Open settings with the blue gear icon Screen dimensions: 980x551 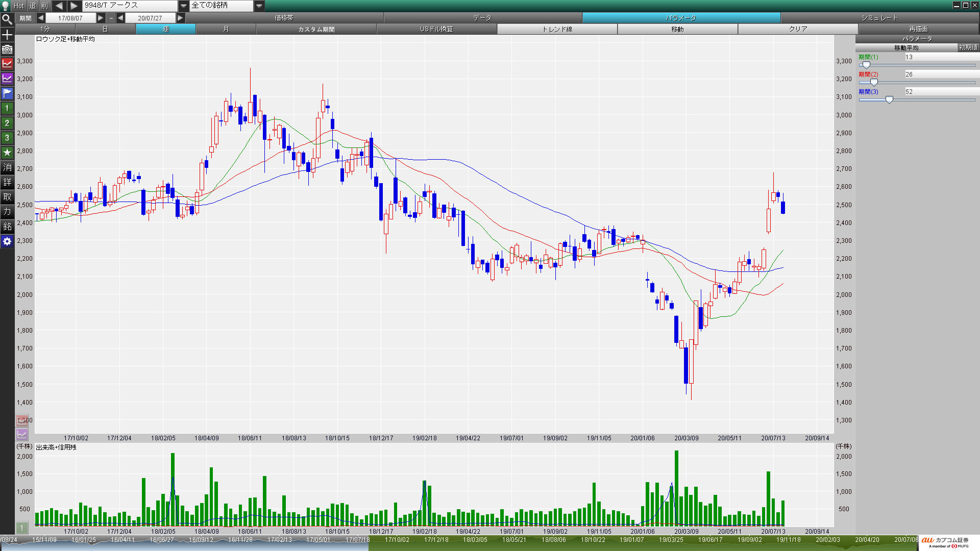point(7,241)
